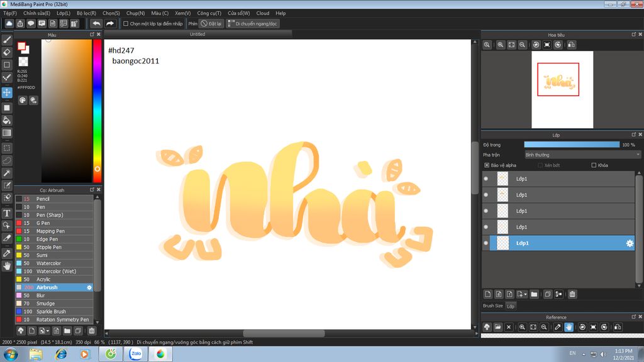Activate the rectangular Select tool

click(x=7, y=148)
